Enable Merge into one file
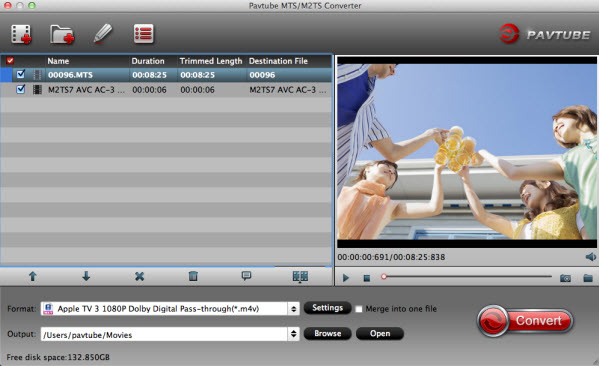Viewport: 599px width, 366px height. (x=358, y=309)
